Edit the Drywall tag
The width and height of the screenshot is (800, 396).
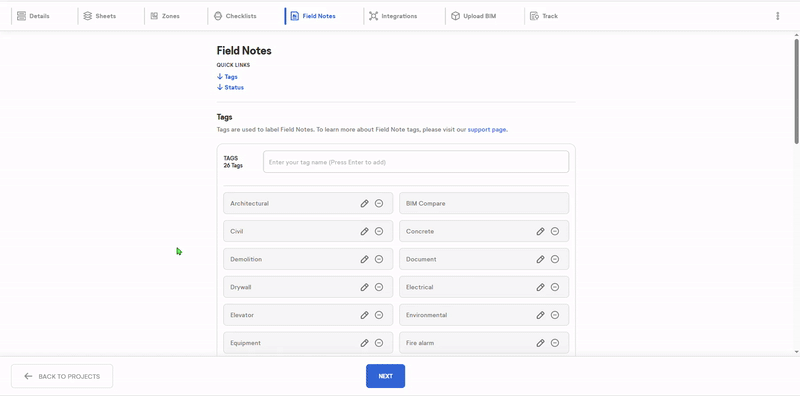coord(364,287)
